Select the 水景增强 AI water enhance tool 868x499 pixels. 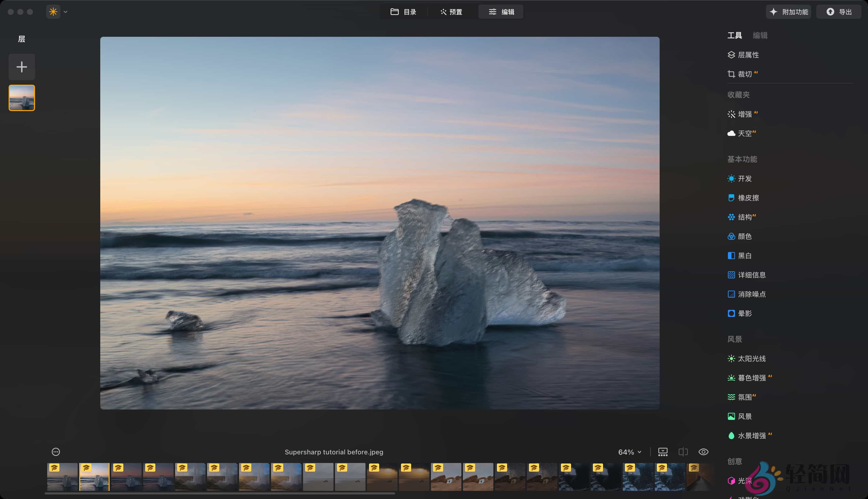point(754,435)
